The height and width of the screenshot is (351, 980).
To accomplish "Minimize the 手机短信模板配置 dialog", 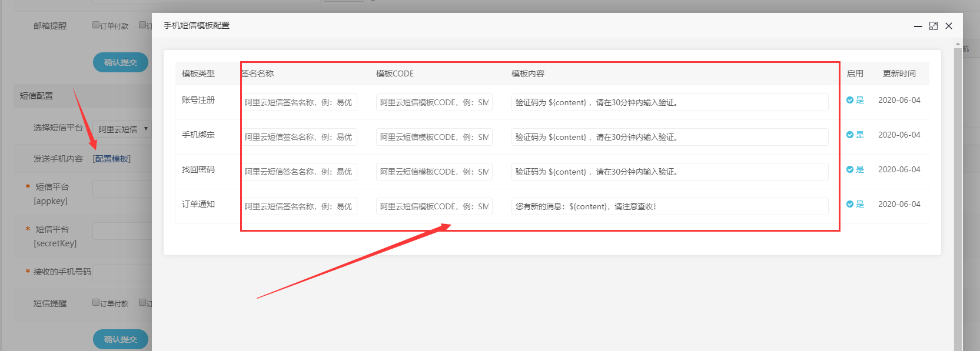I will [x=918, y=26].
